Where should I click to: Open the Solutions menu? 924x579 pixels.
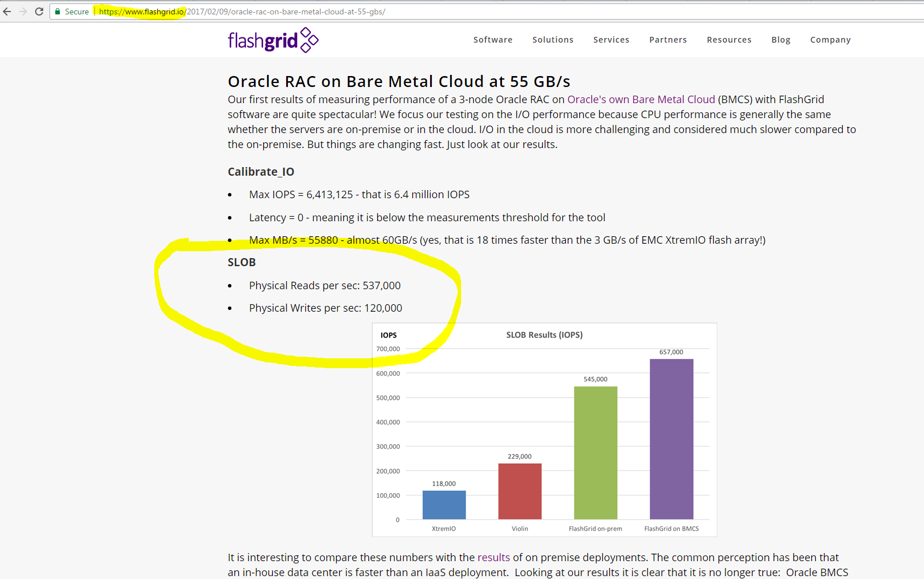[x=553, y=40]
